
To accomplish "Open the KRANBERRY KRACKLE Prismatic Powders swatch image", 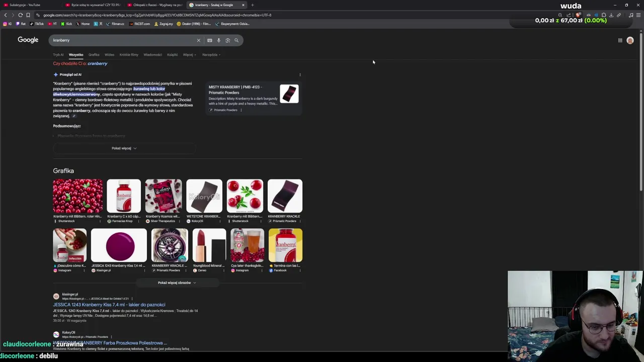I will [285, 196].
